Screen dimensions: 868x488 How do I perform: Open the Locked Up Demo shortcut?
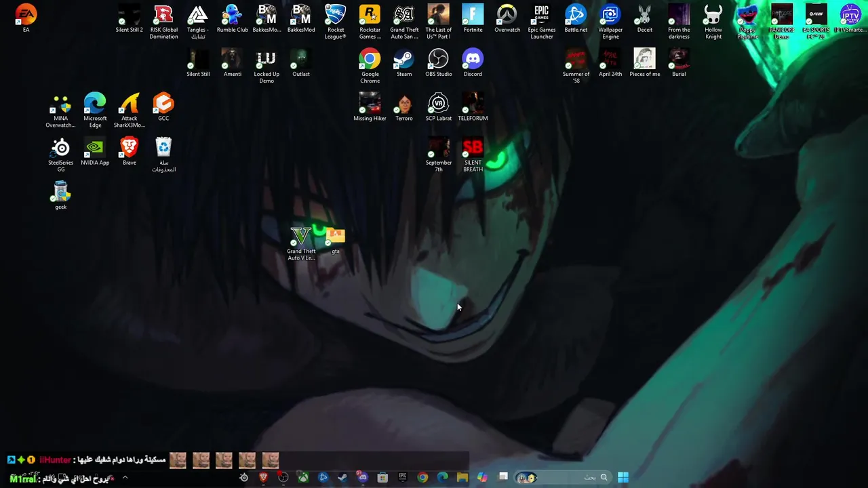click(x=267, y=66)
